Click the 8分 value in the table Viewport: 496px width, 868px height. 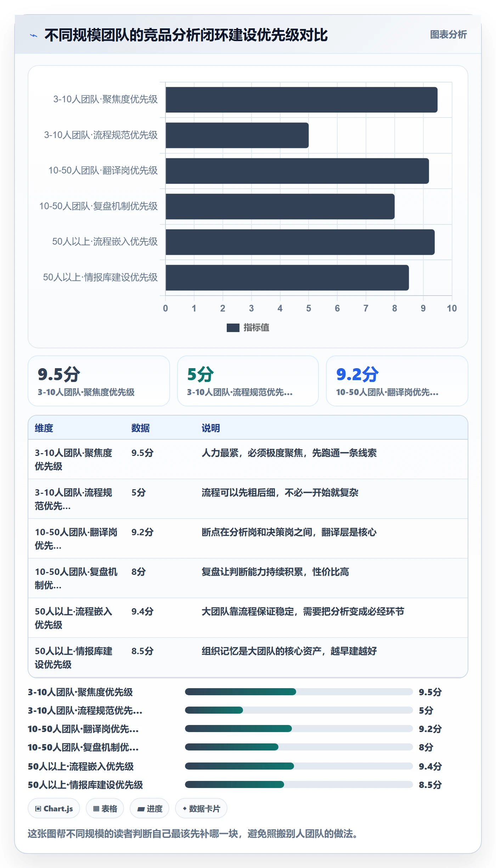(139, 572)
